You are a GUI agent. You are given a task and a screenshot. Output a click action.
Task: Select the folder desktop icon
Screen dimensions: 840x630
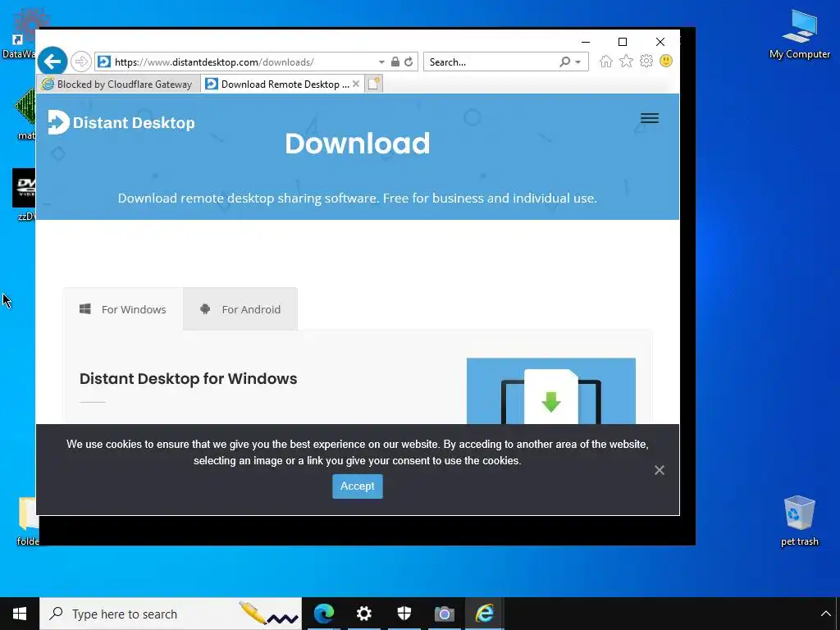pos(27,521)
